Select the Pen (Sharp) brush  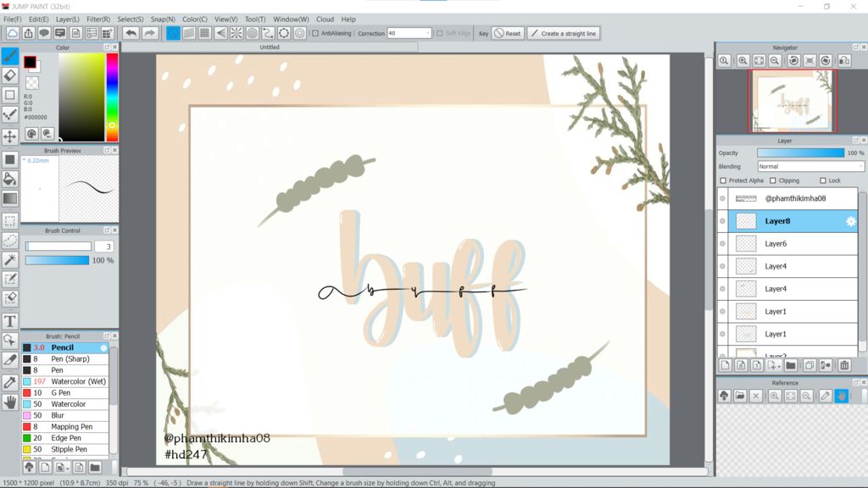click(x=65, y=358)
